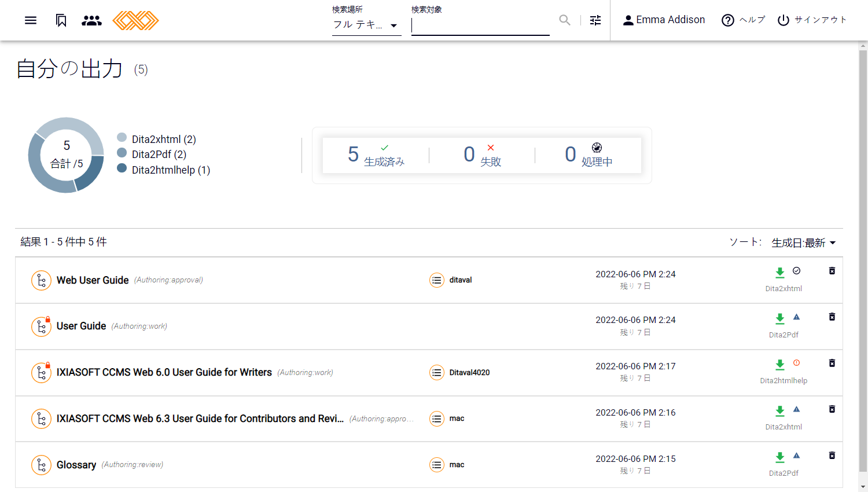
Task: Delete the CCMS Web 6.0 User Guide output
Action: point(832,363)
